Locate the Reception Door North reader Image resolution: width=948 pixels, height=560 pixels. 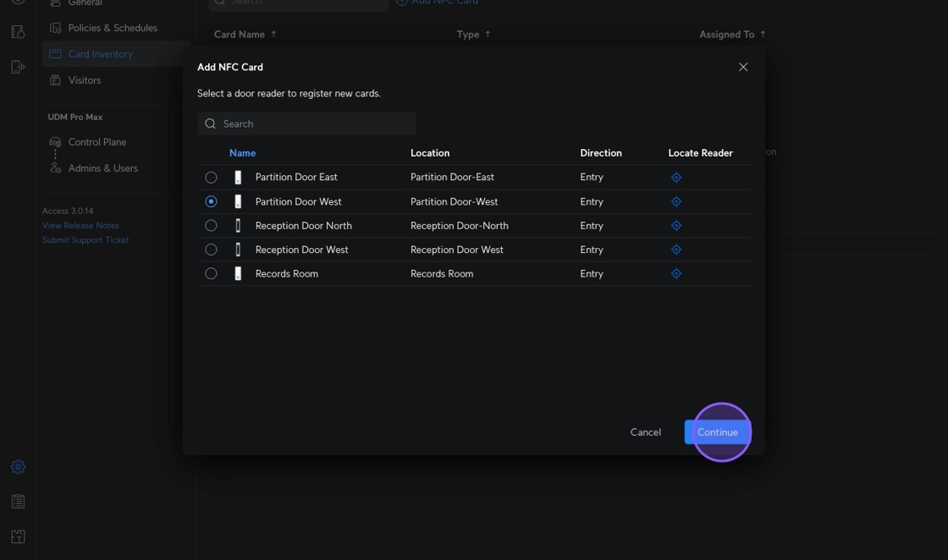pos(675,226)
